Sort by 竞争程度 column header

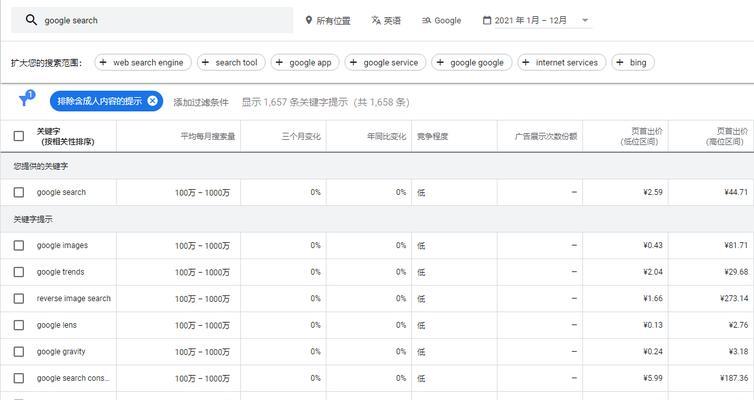click(432, 137)
